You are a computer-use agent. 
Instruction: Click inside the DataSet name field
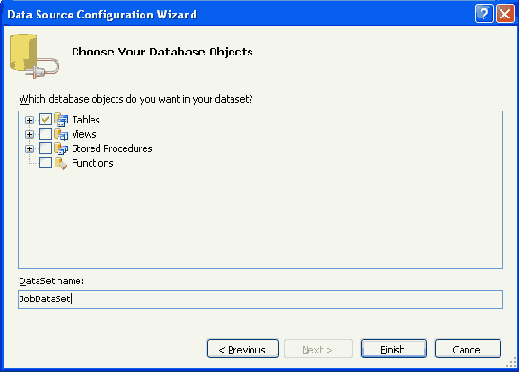point(260,299)
